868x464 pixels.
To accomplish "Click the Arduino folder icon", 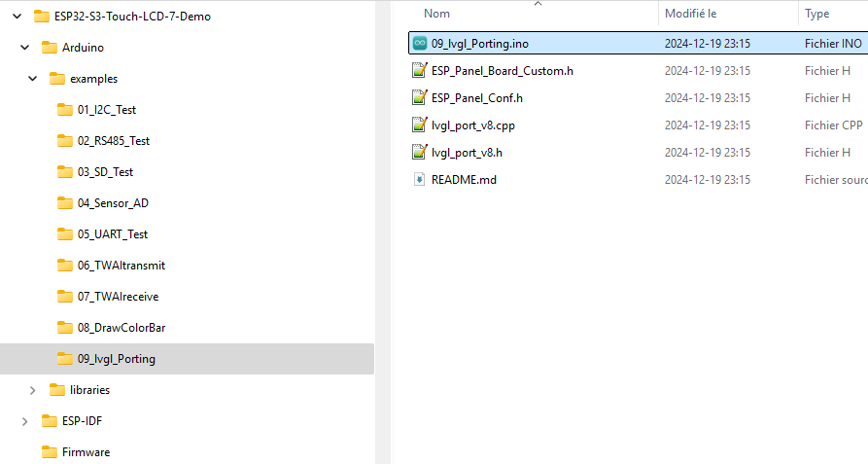I will point(50,47).
